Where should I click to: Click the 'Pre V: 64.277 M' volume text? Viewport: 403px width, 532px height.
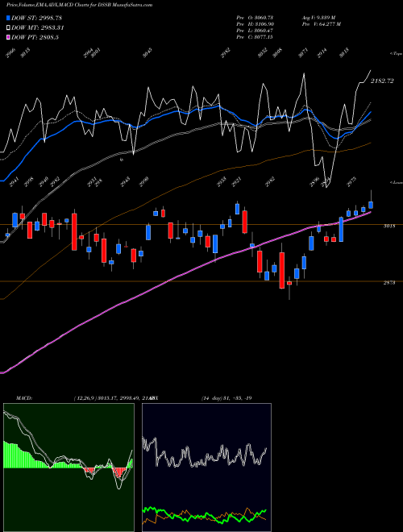321,24
